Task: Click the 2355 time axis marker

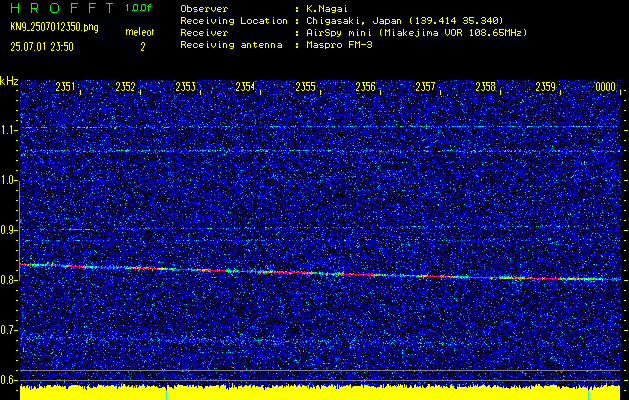Action: pos(305,87)
